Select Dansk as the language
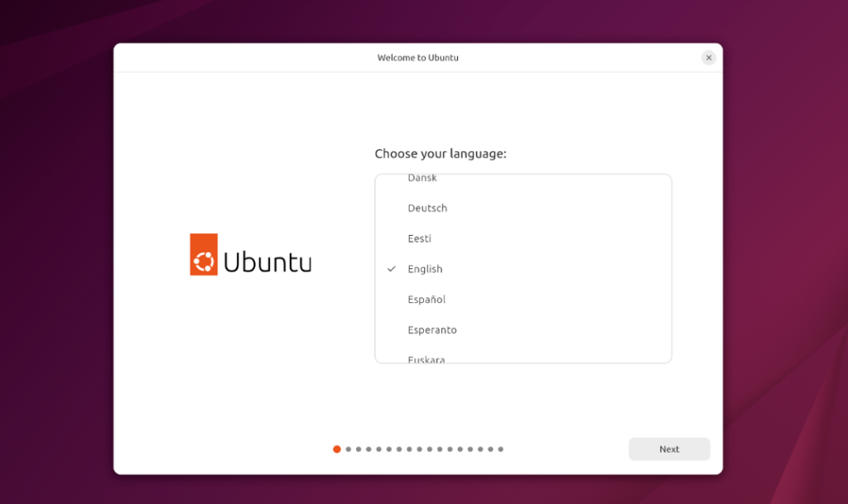This screenshot has height=504, width=848. pyautogui.click(x=422, y=180)
